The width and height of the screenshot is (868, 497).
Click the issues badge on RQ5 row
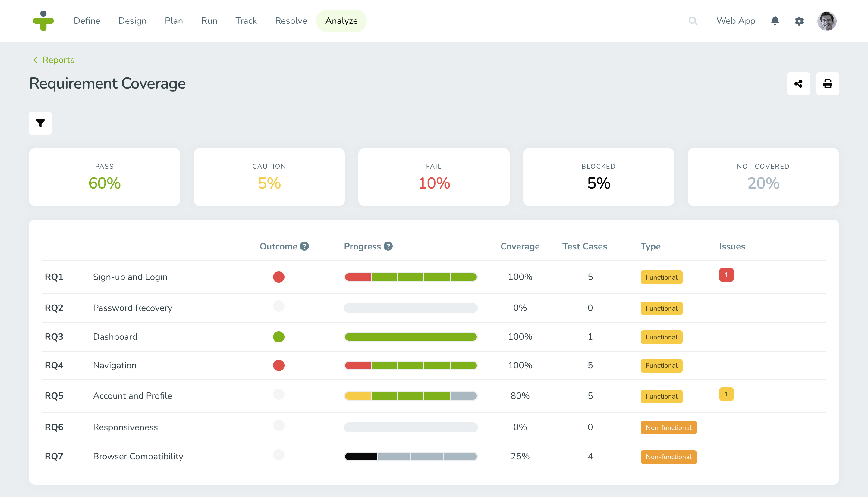[726, 393]
